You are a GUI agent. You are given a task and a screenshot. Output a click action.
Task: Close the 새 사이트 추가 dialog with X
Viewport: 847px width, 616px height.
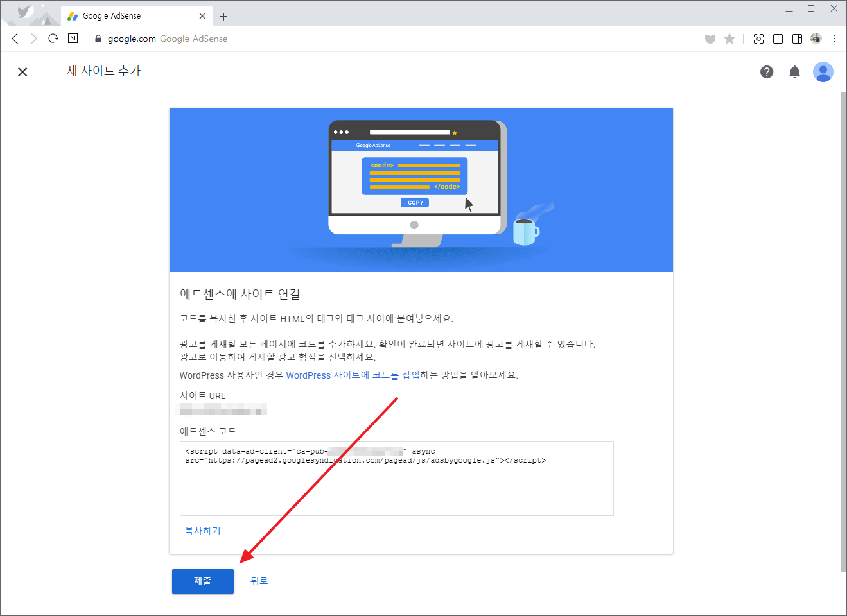[22, 72]
